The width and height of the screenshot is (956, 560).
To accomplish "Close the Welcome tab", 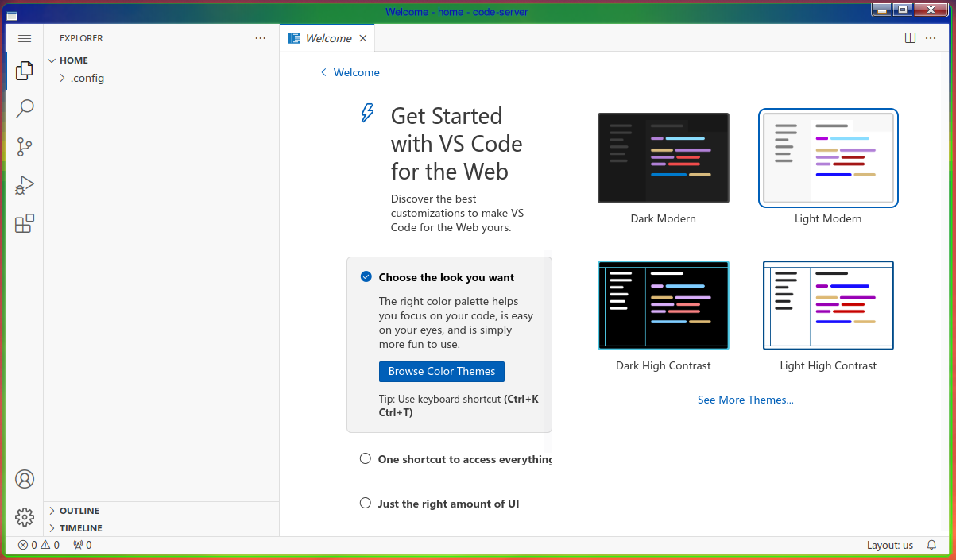I will pos(363,38).
